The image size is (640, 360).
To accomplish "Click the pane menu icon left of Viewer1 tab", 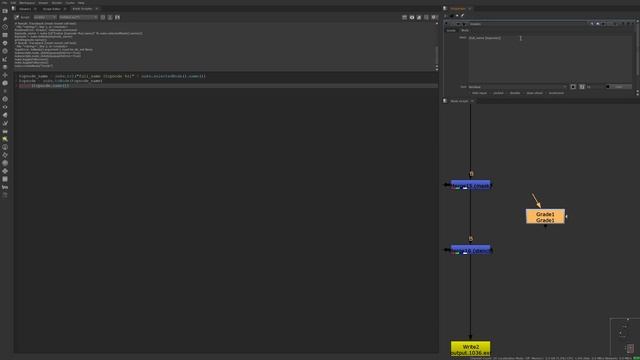I will tap(13, 9).
